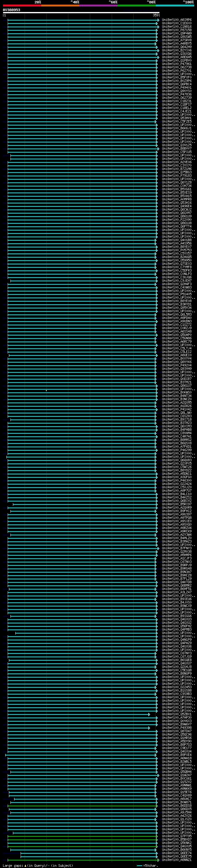This screenshot has width=197, height=868.
Task: Select hit UniRef100_P46299
Action: point(176,450)
